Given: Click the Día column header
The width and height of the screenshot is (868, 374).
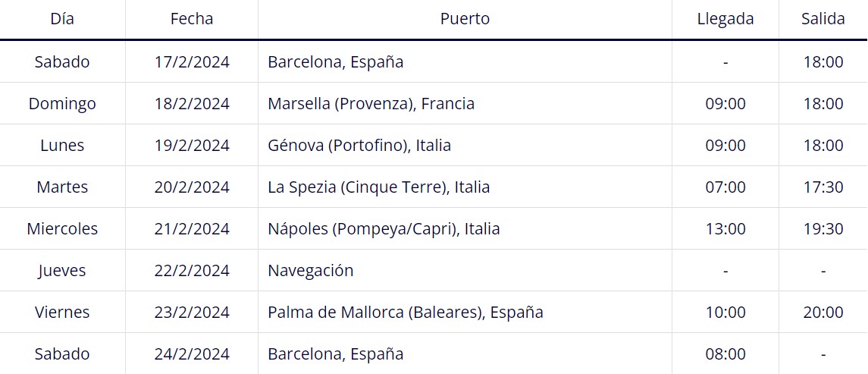Looking at the screenshot, I should click(x=62, y=19).
